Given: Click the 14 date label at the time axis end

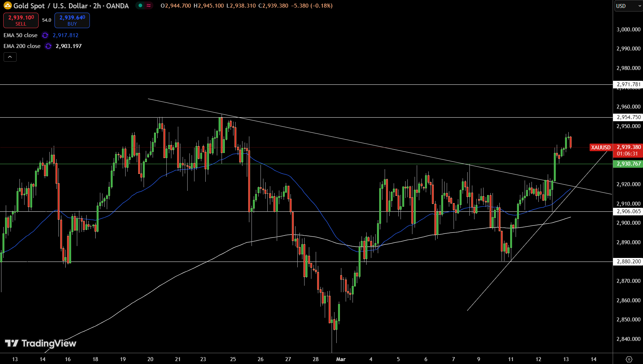Looking at the screenshot, I should 594,359.
